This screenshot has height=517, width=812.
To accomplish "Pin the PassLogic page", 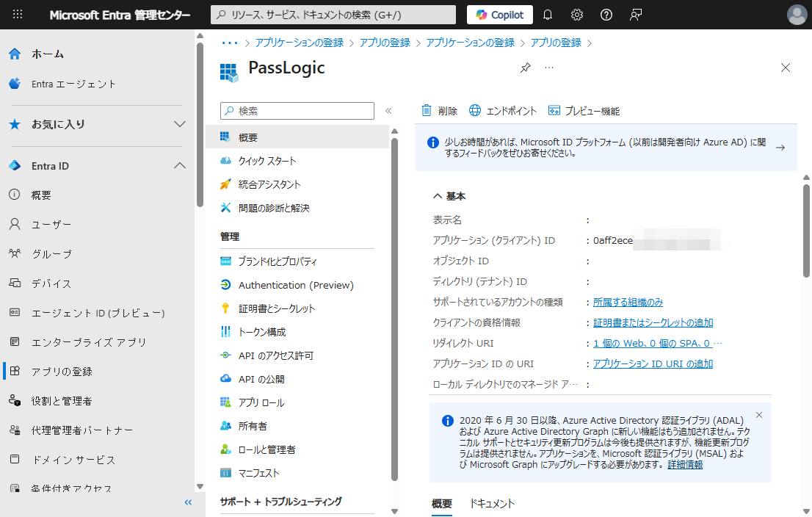I will coord(526,68).
